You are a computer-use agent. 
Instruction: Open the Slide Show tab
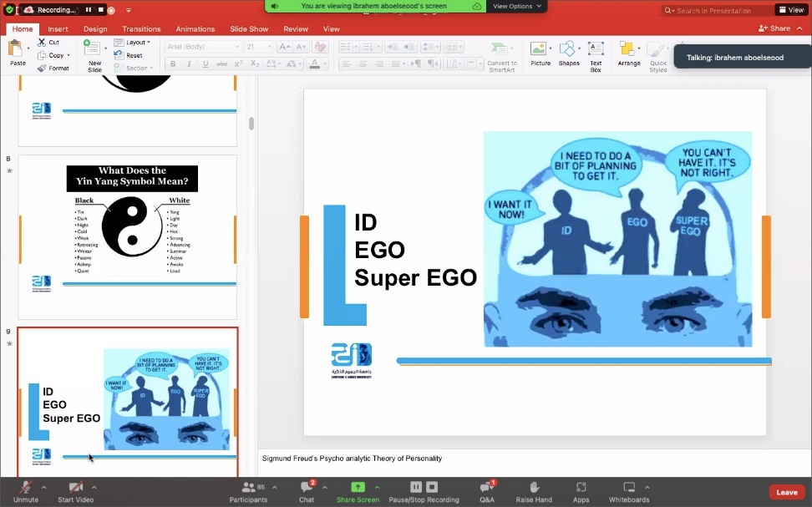click(248, 29)
